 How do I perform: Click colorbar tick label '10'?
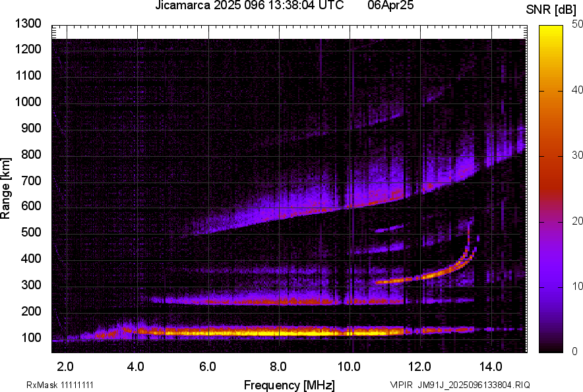(x=578, y=286)
